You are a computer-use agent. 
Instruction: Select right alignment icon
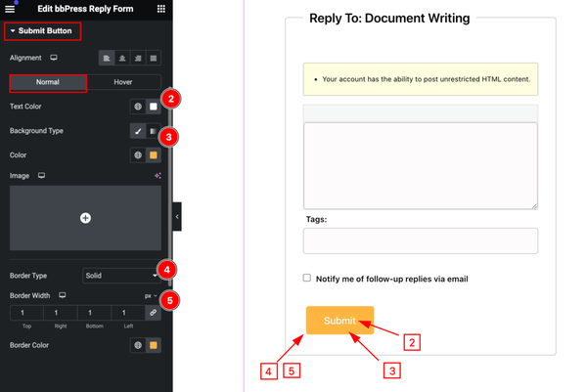click(x=138, y=58)
